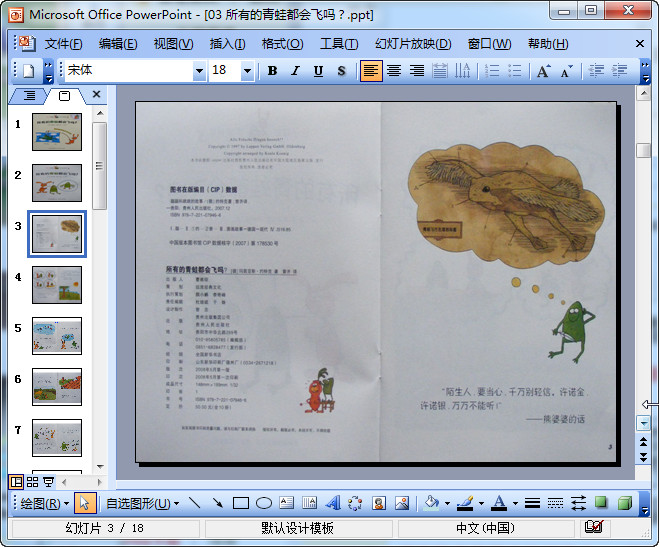Viewport: 659px width, 547px height.
Task: Align text right
Action: point(417,71)
